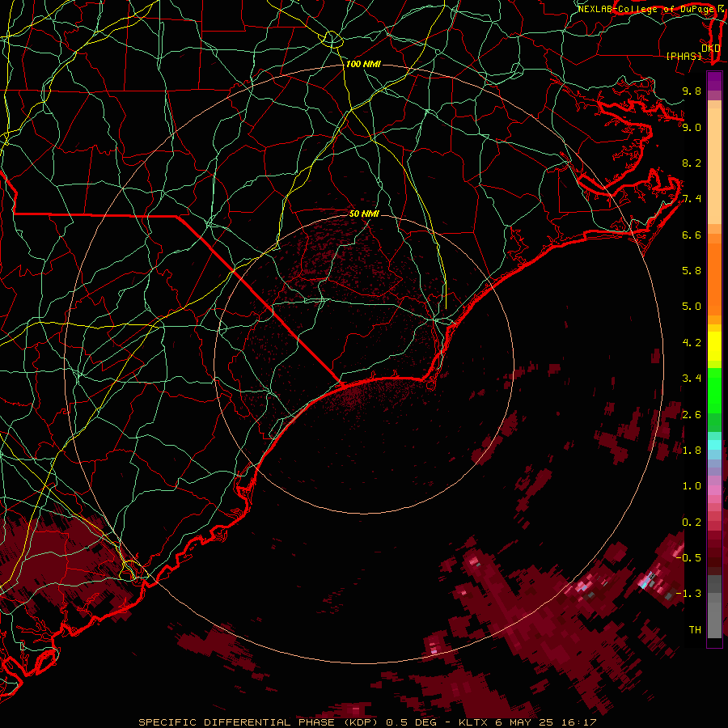Click the 100 NMI range ring label
The width and height of the screenshot is (728, 728).
(363, 64)
